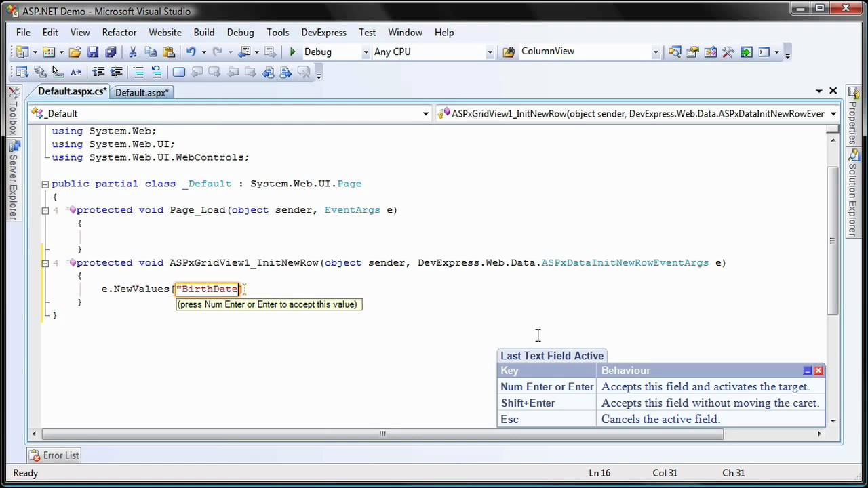The image size is (868, 488).
Task: Open the Debug menu
Action: tap(240, 32)
